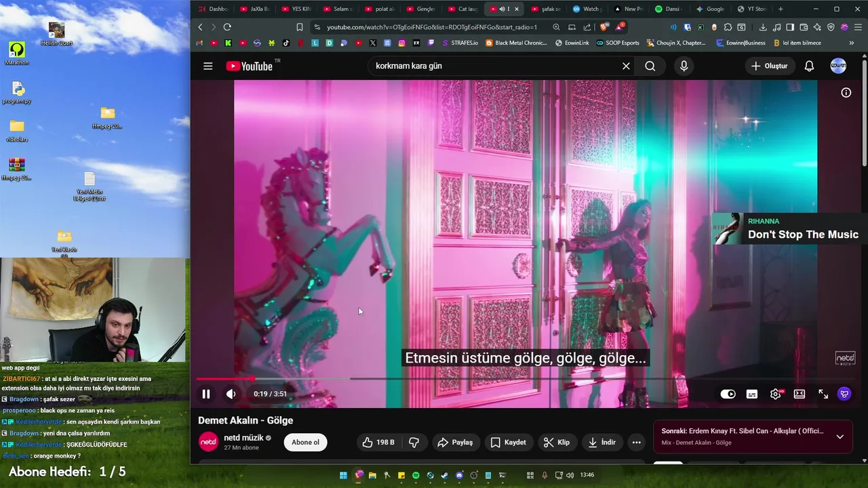868x488 pixels.
Task: Click the youtube.com address bar URL
Action: tap(431, 27)
